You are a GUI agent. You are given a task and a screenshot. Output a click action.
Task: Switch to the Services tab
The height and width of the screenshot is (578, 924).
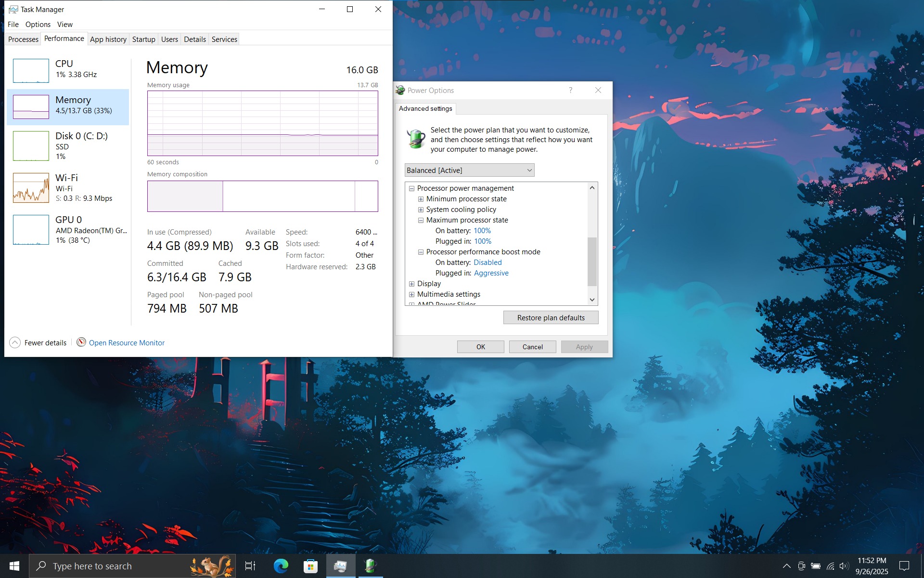(x=224, y=39)
